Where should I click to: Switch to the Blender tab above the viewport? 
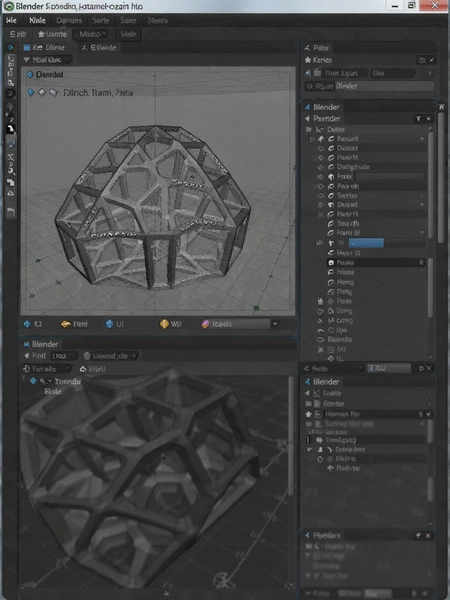click(x=99, y=47)
